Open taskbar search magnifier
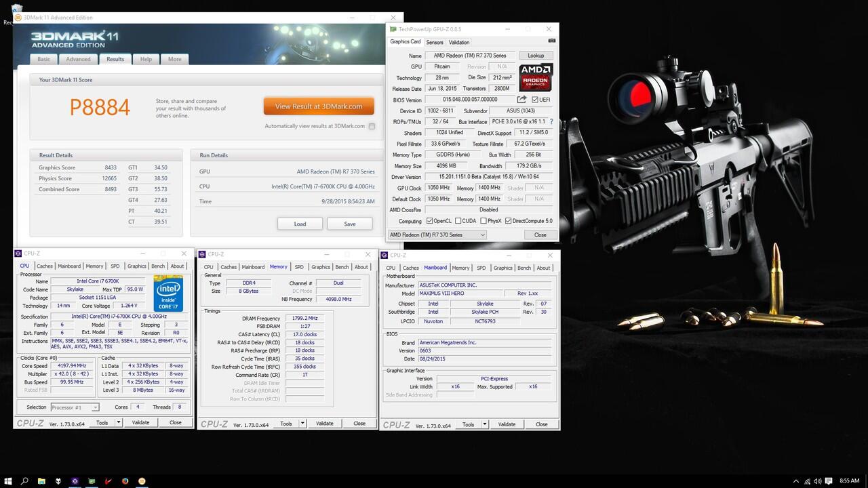Viewport: 868px width, 488px height. pyautogui.click(x=24, y=481)
